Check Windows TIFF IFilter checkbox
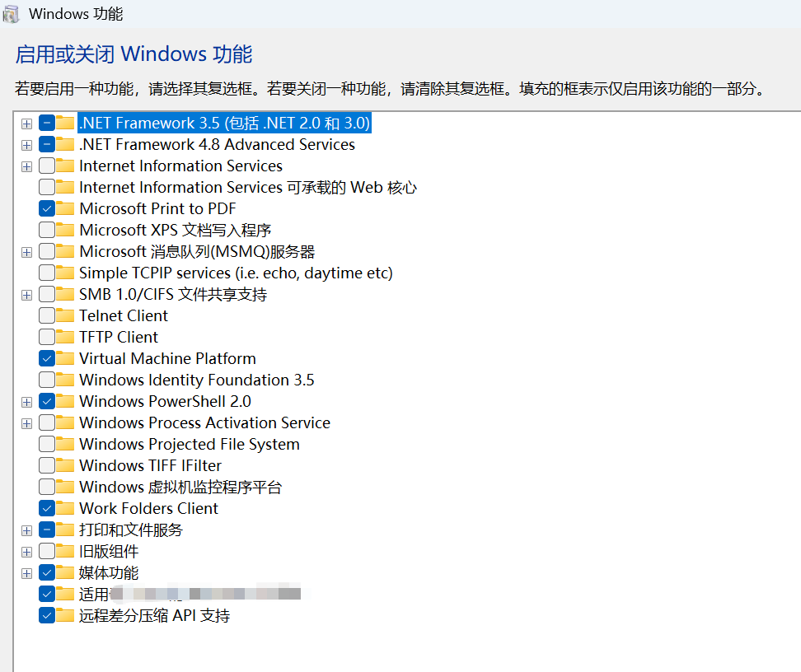801x672 pixels. [x=47, y=466]
